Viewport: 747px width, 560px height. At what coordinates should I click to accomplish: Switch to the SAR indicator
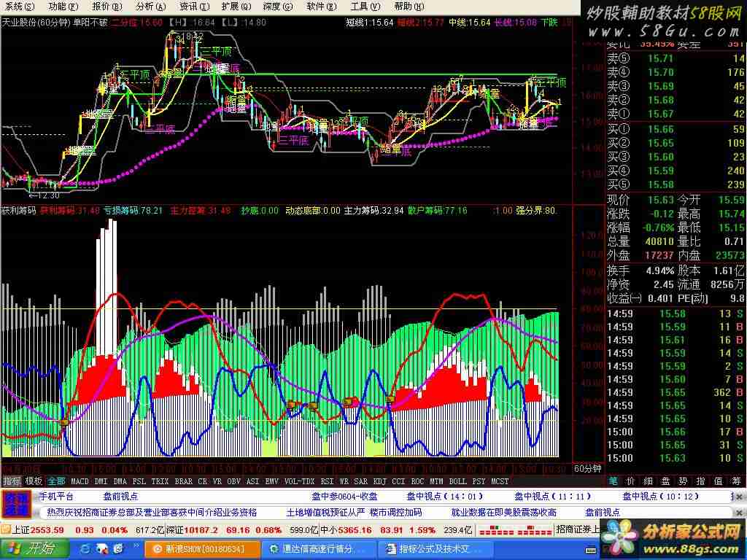[x=361, y=481]
